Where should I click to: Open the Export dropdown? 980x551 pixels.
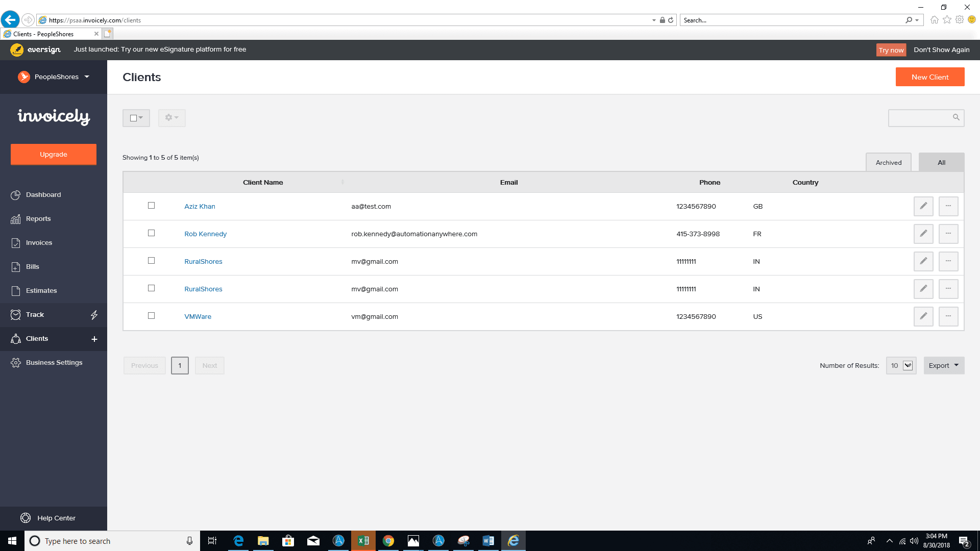click(x=944, y=365)
